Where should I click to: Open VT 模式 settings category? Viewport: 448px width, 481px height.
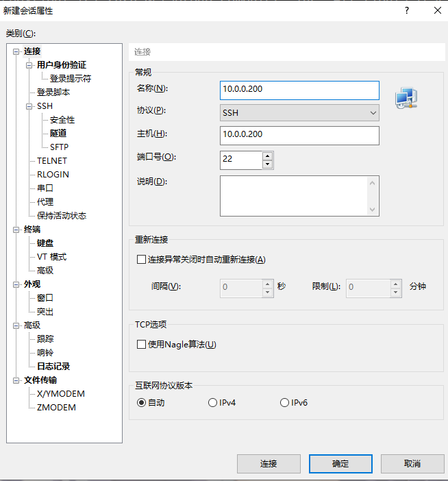click(x=52, y=257)
